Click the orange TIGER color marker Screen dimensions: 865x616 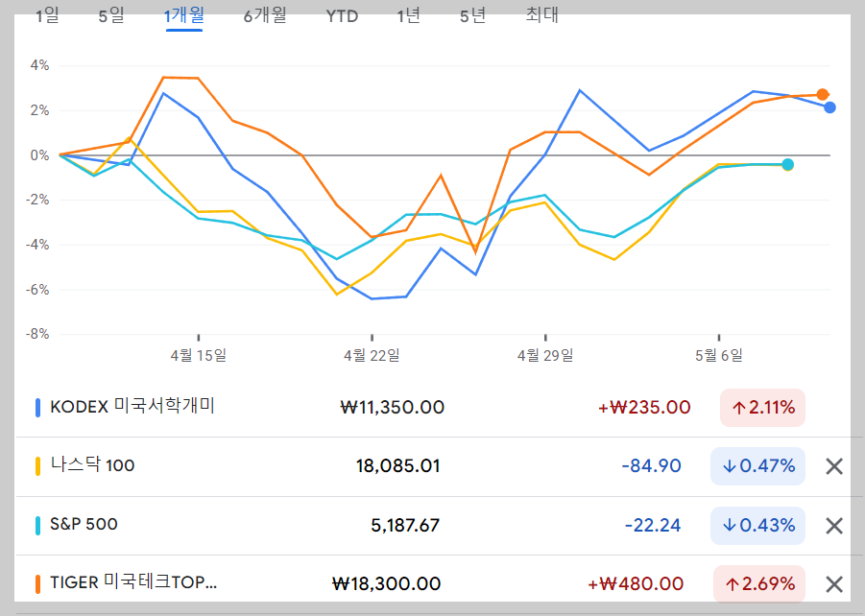click(38, 584)
